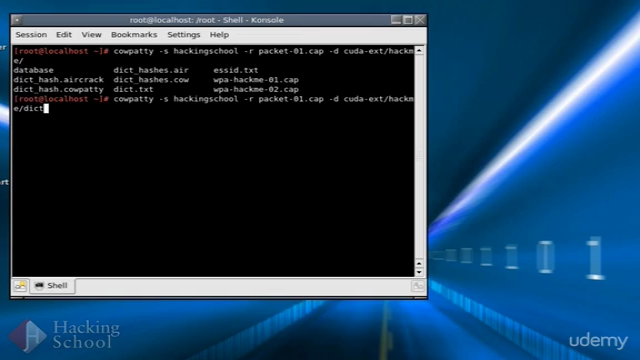Click 'wpa-hackme-01.cap' in the listing
This screenshot has width=640, height=360.
[x=256, y=80]
